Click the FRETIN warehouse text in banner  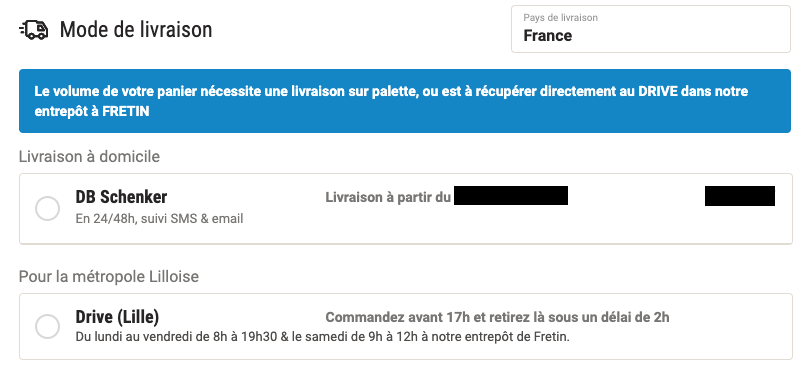point(126,112)
